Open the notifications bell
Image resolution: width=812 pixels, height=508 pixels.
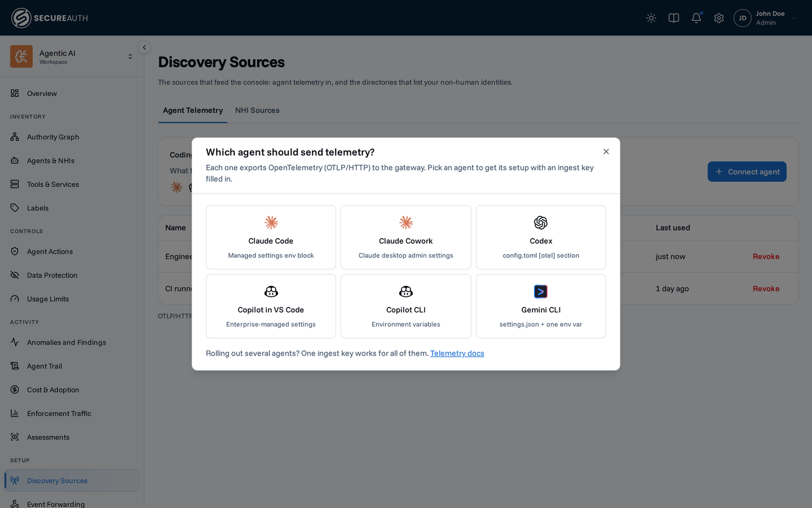pos(696,18)
